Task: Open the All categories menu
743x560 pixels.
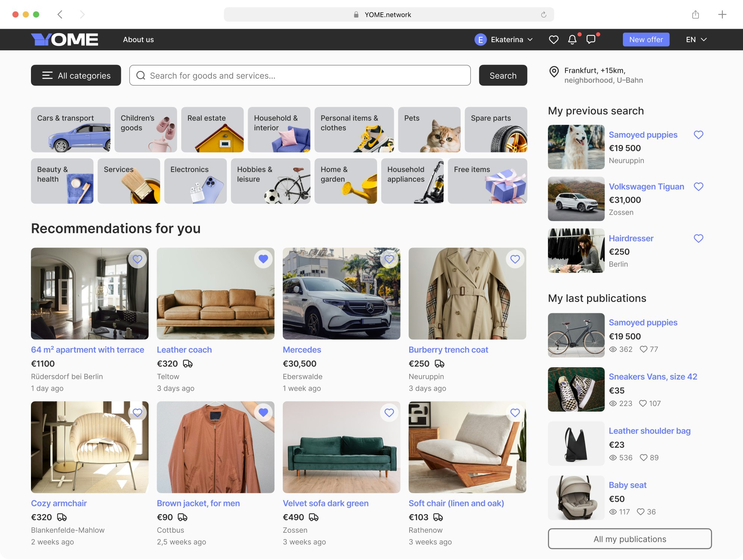Action: (x=76, y=75)
